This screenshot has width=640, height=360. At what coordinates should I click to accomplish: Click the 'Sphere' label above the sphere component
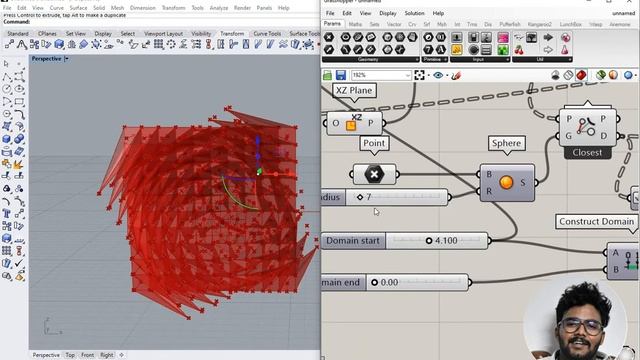click(x=506, y=143)
